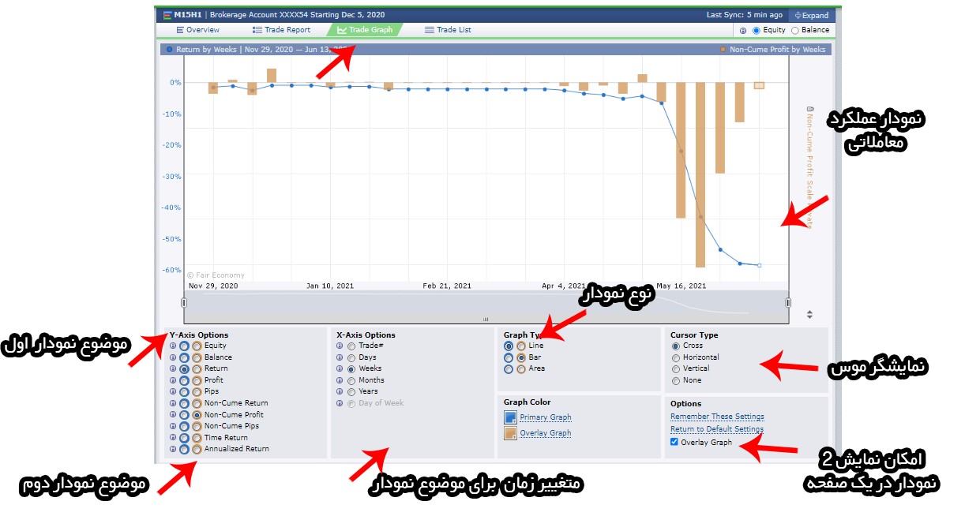The image size is (980, 516).
Task: Click the info icon beside the Pips option
Action: click(173, 391)
